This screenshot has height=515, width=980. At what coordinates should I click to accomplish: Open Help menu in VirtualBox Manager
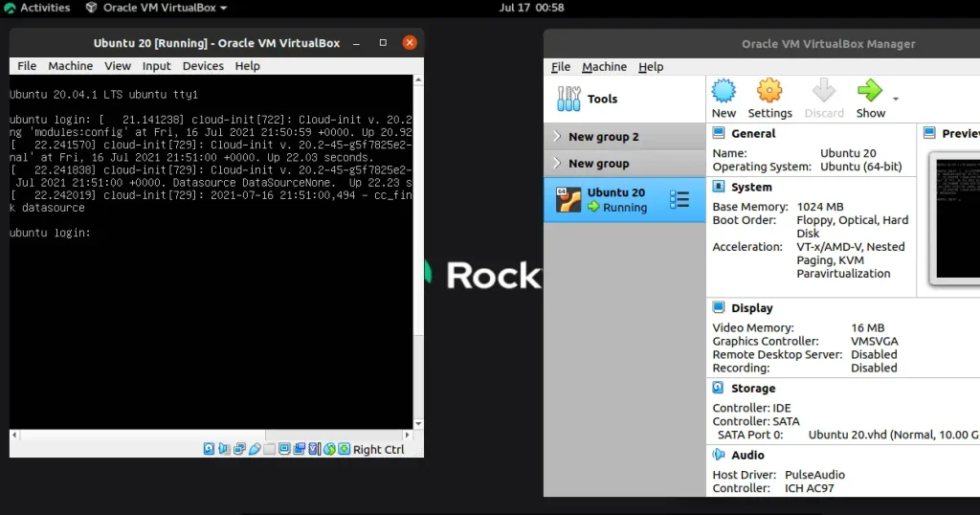[651, 66]
